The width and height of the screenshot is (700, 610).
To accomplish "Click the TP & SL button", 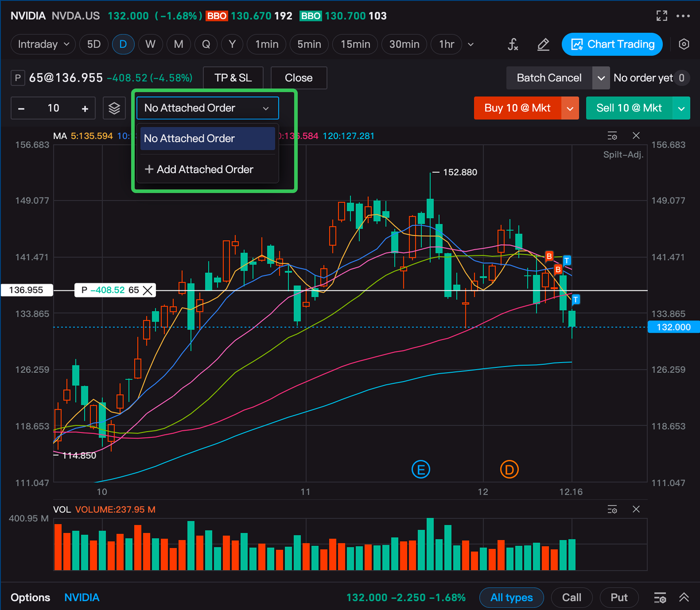I will (x=233, y=78).
